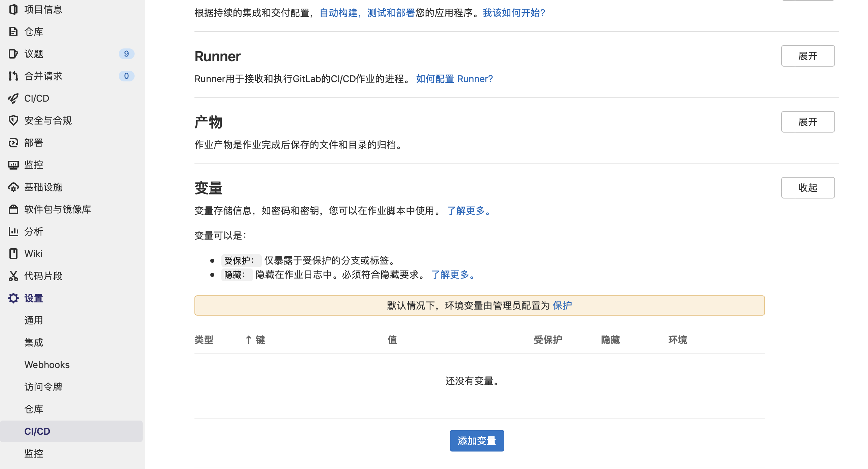
Task: Click the security shield icon (安全与合规)
Action: [x=13, y=121]
